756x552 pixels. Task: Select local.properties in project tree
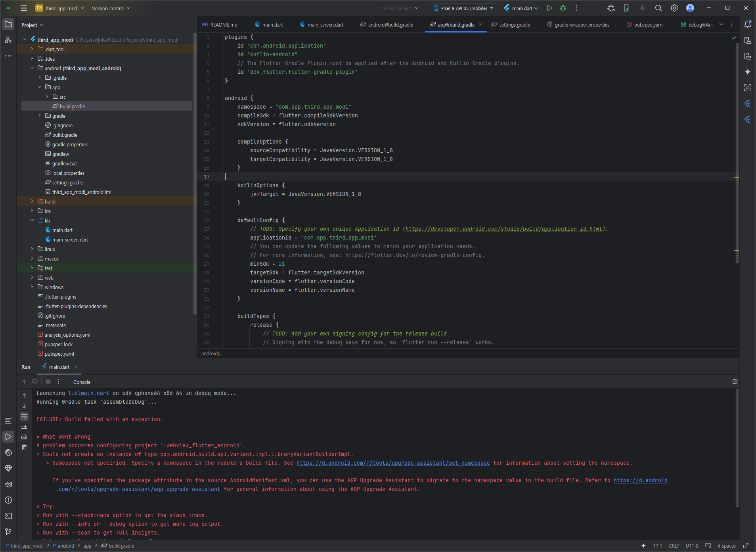tap(68, 173)
